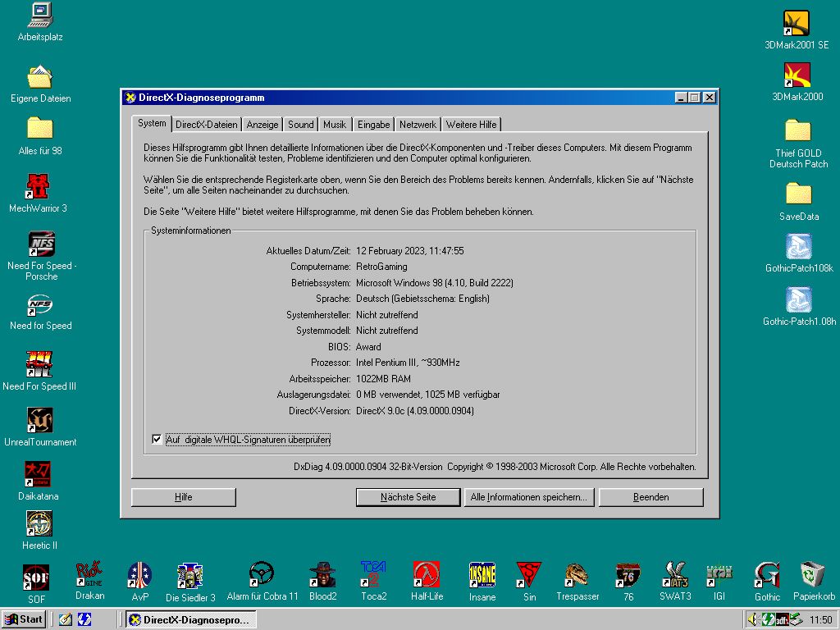Click the blue quick launch icon
Screen dimensions: 840x630
(84, 620)
